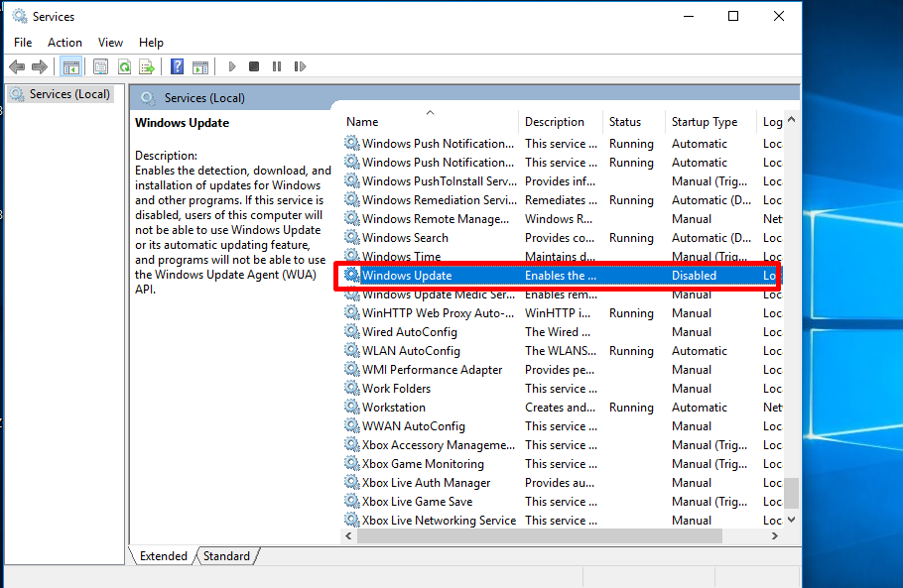Sort by Startup Type column header
The image size is (903, 588).
pyautogui.click(x=710, y=121)
